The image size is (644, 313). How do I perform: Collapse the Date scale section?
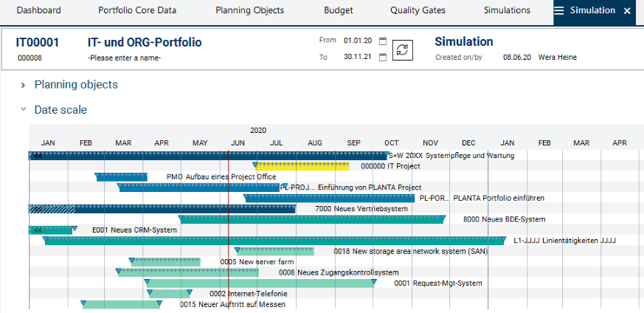(23, 110)
